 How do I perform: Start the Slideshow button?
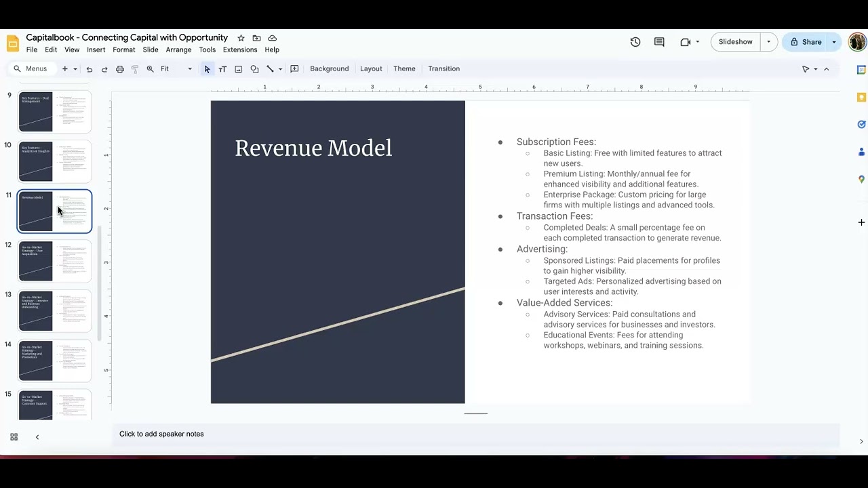tap(736, 42)
